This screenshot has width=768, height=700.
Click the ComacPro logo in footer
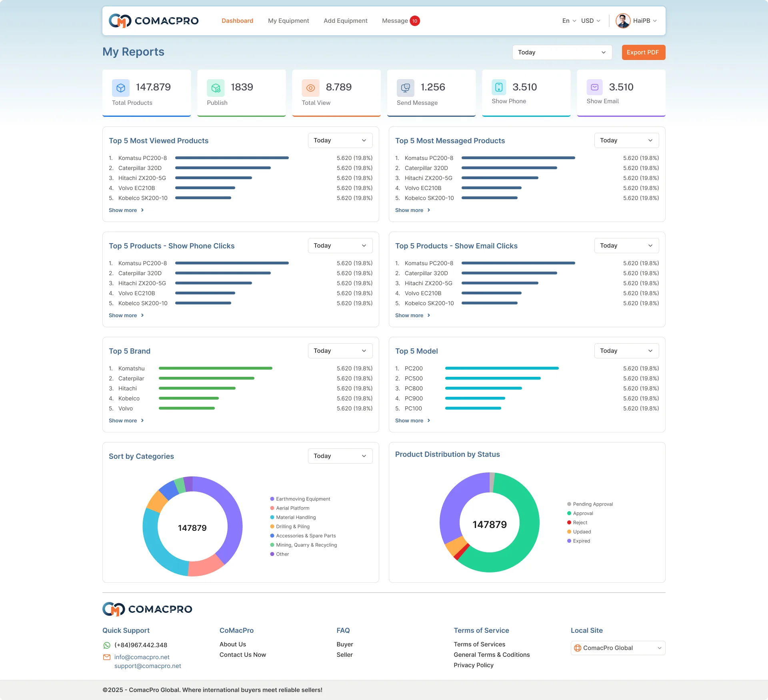pyautogui.click(x=147, y=609)
